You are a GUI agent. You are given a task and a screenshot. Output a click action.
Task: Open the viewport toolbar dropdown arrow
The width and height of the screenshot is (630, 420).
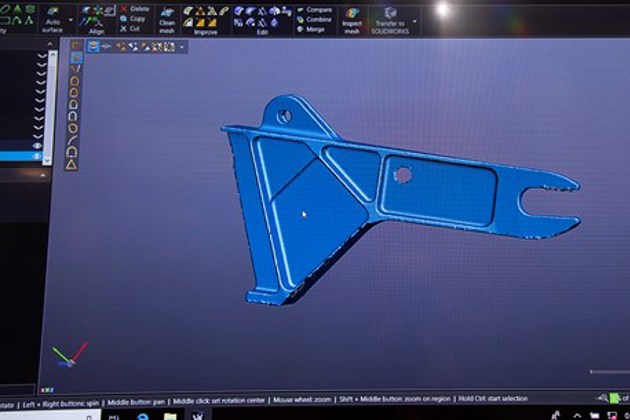coord(182,47)
